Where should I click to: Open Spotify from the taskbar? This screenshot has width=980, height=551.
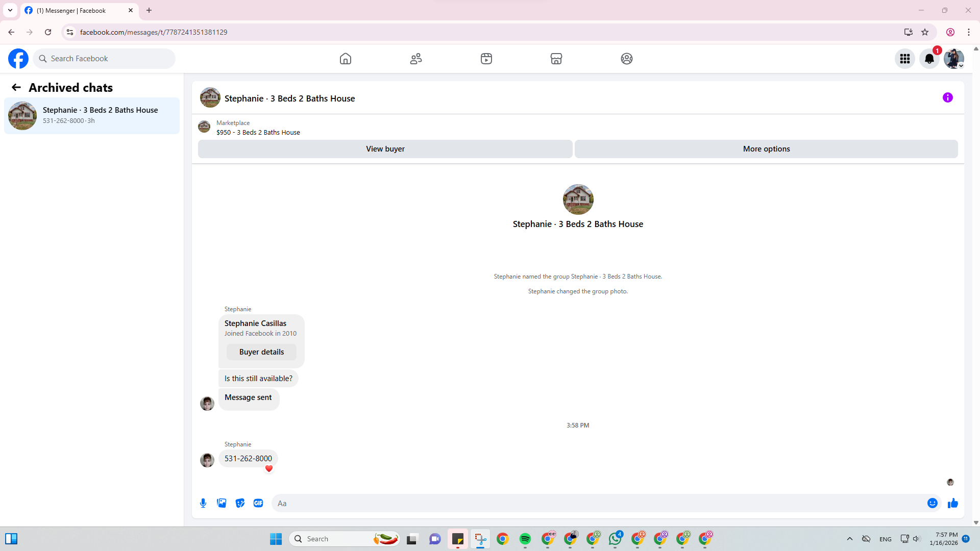525,539
